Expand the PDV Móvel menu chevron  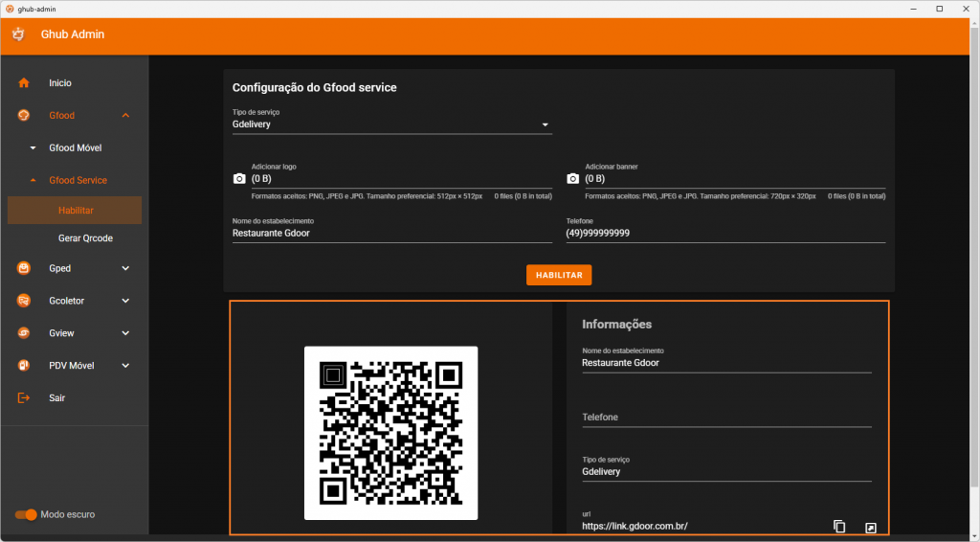(125, 366)
